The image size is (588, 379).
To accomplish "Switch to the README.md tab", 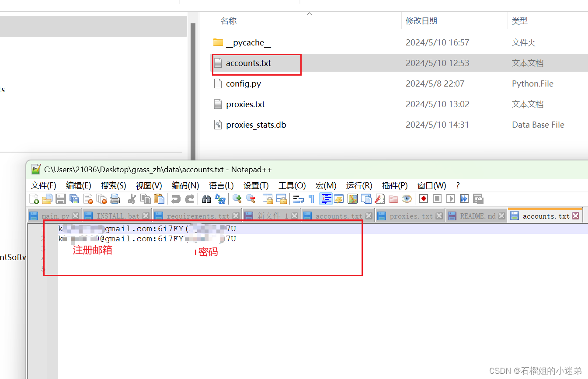I will (477, 216).
